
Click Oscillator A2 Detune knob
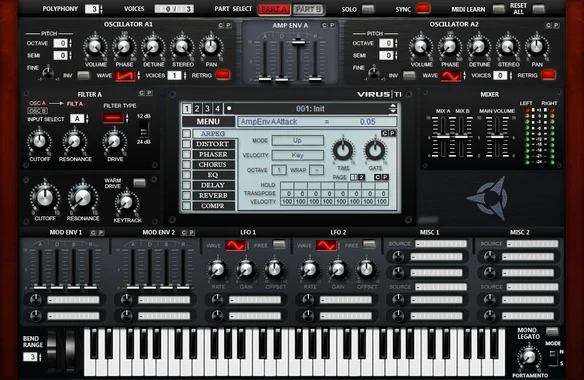[x=479, y=47]
